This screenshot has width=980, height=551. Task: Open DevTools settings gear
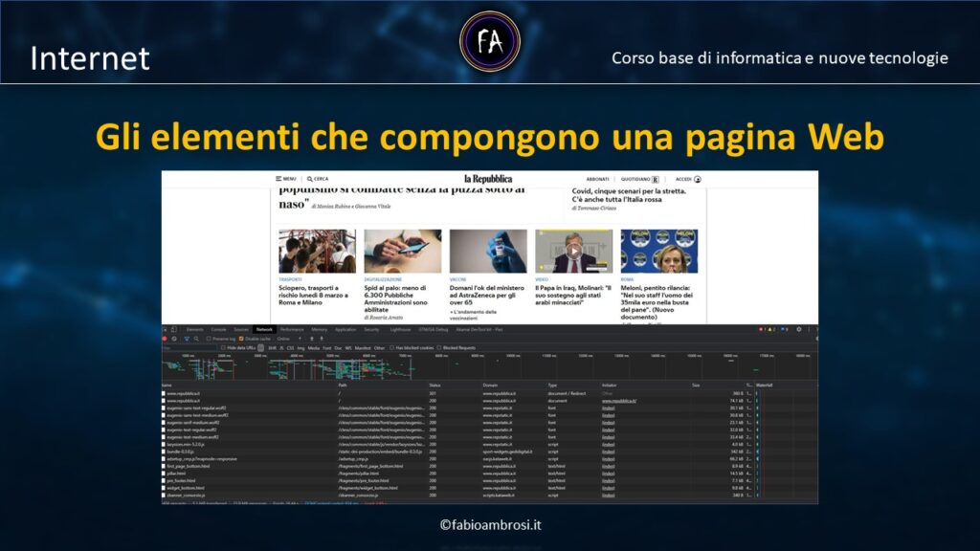pos(798,329)
